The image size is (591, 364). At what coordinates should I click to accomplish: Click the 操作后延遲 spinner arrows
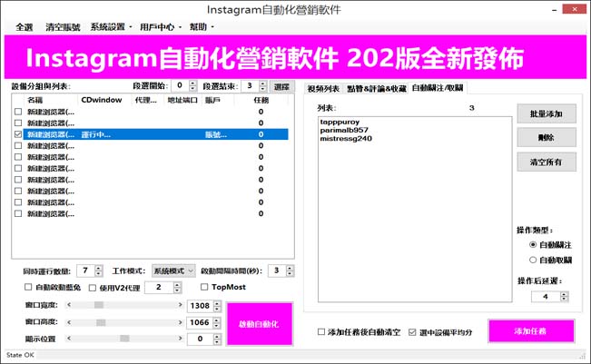564,297
